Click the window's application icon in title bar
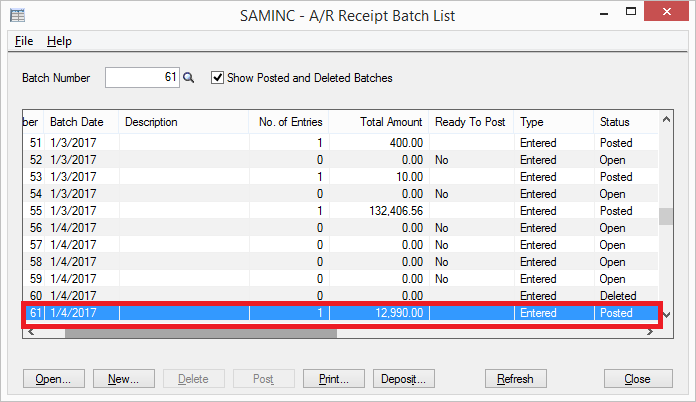Screen dimensions: 696x402 [x=18, y=16]
